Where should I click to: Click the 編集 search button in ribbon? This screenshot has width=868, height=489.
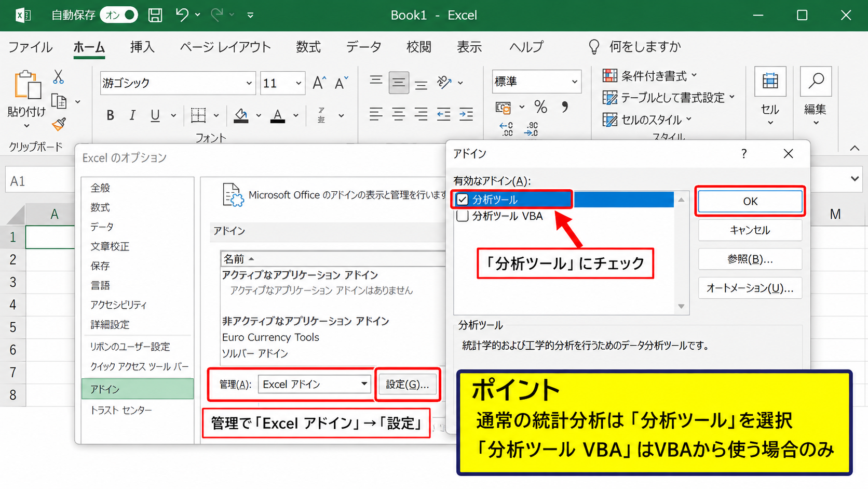pyautogui.click(x=816, y=96)
